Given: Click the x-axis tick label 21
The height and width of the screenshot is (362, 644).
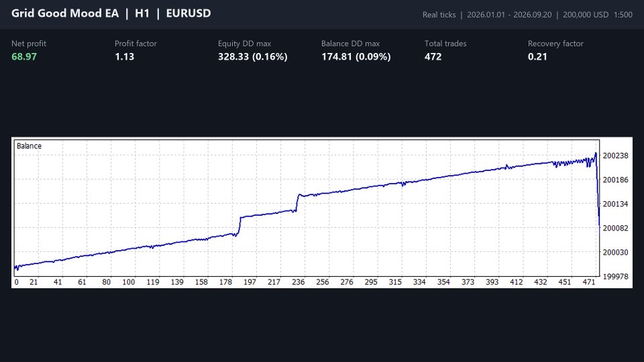Looking at the screenshot, I should pos(34,282).
